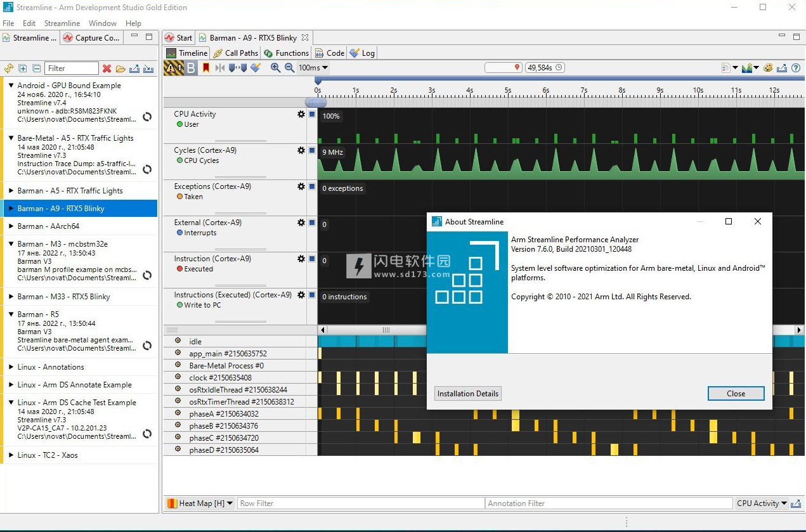Switch to the Code tab
The image size is (806, 532).
pos(330,53)
